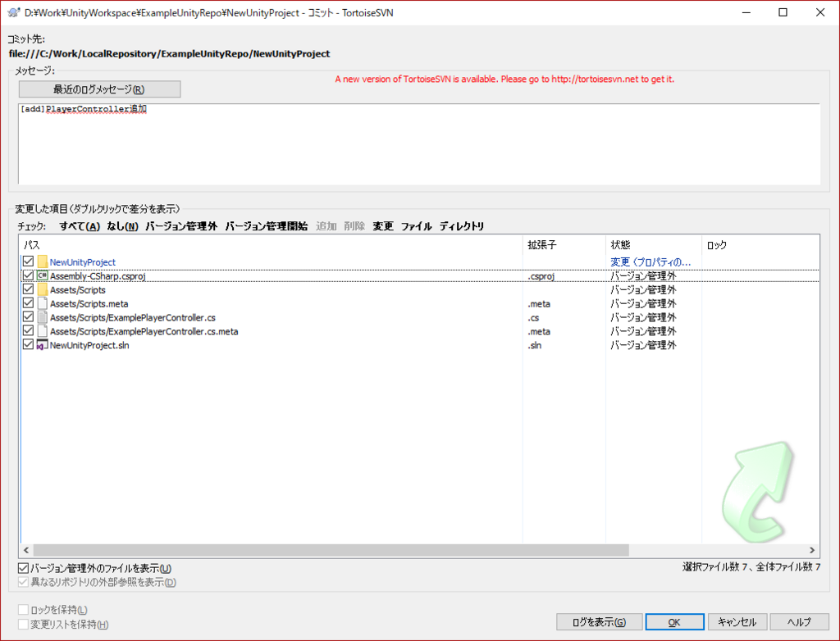Select the Assembly-CSharp.csproj file name

point(98,275)
